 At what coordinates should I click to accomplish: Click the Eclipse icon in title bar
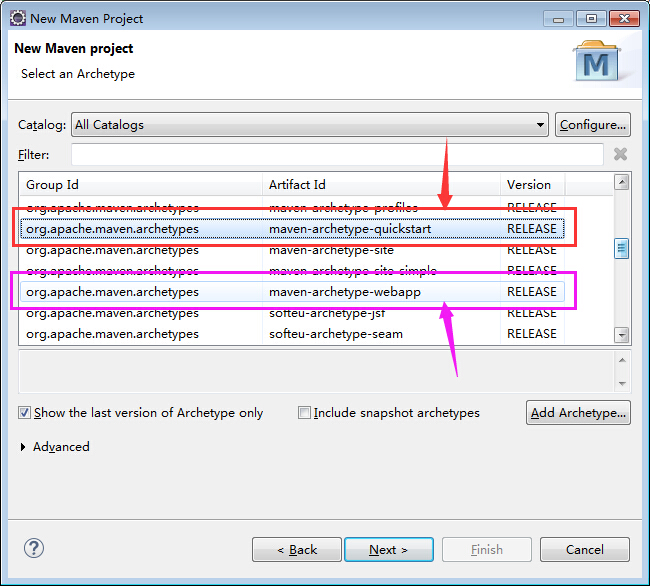point(18,18)
